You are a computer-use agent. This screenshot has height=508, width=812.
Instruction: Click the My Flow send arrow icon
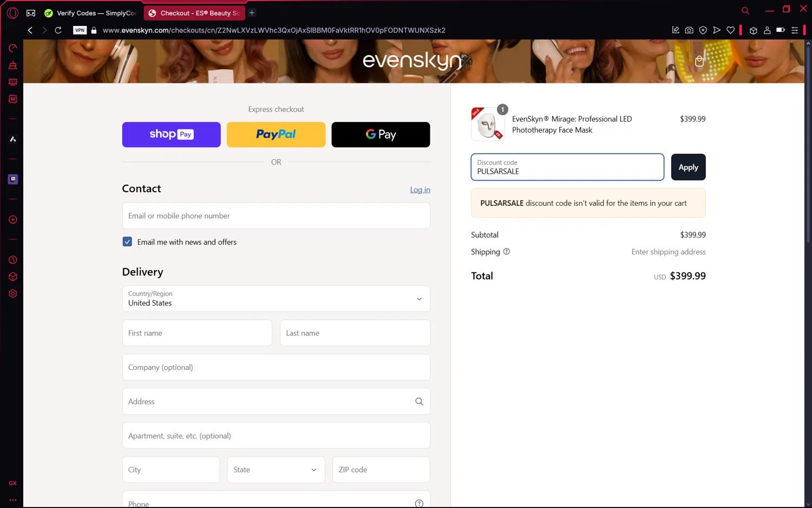[x=717, y=30]
